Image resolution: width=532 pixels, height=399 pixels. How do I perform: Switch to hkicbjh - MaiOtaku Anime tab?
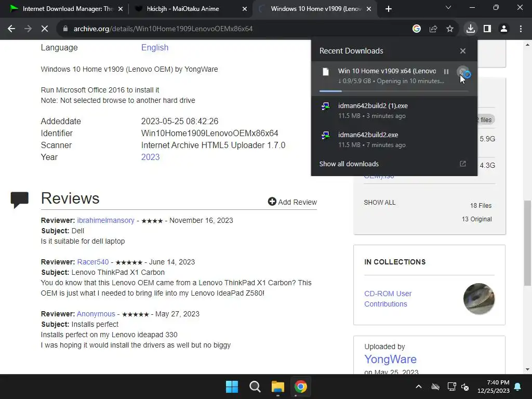click(190, 9)
